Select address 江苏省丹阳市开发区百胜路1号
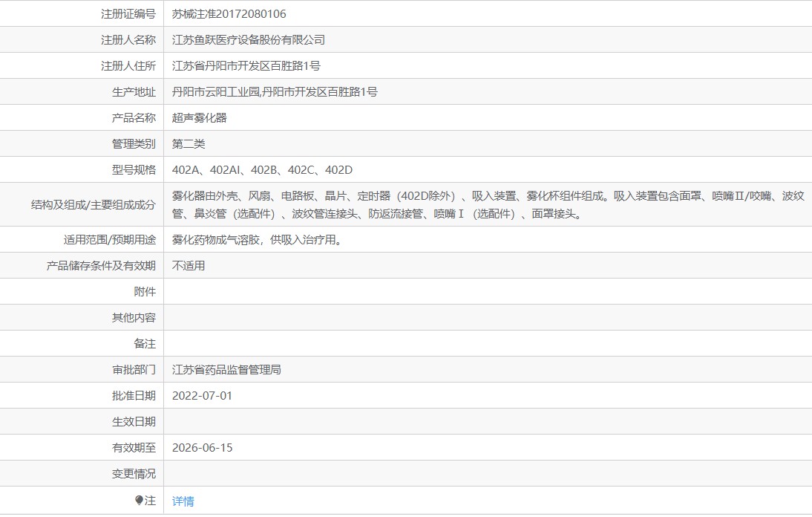 tap(246, 66)
